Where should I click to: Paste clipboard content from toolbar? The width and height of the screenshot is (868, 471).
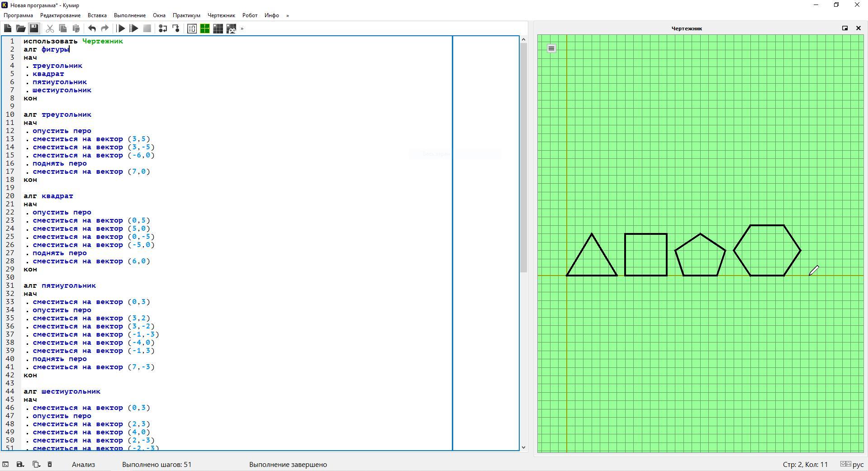(76, 29)
